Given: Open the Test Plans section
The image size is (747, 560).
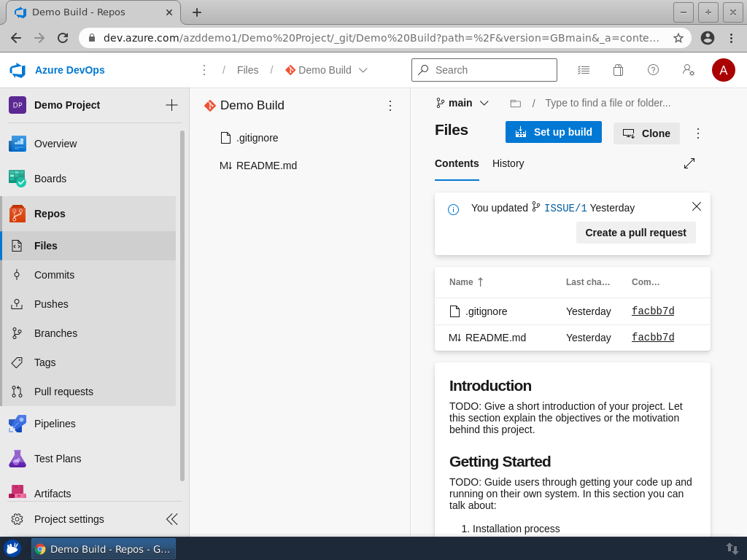Looking at the screenshot, I should point(88,459).
